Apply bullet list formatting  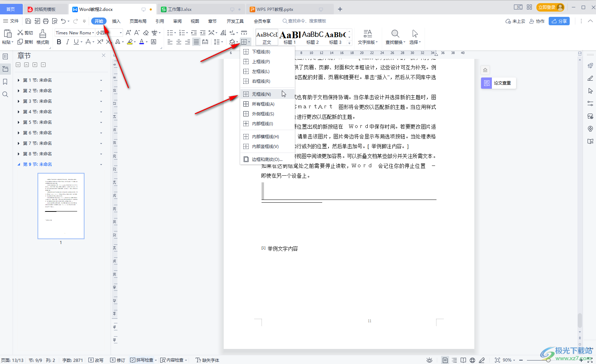pos(170,33)
